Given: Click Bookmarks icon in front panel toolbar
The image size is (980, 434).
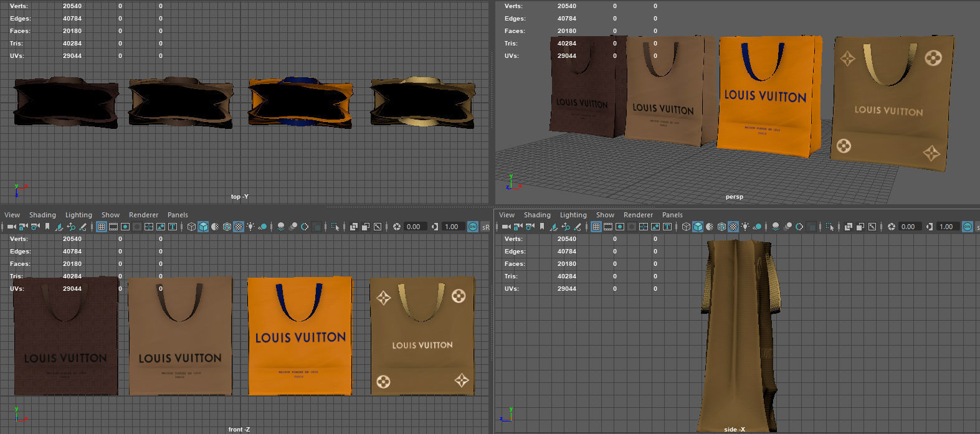Looking at the screenshot, I should pyautogui.click(x=47, y=227).
